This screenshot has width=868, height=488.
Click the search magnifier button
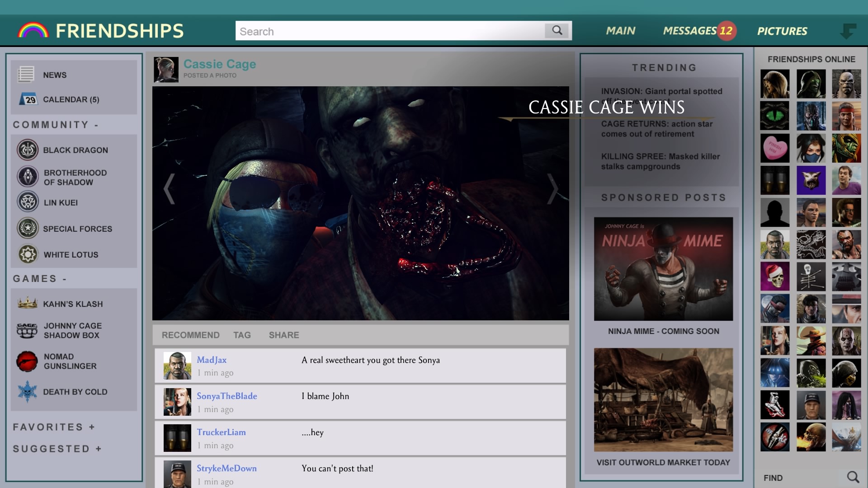(x=557, y=31)
